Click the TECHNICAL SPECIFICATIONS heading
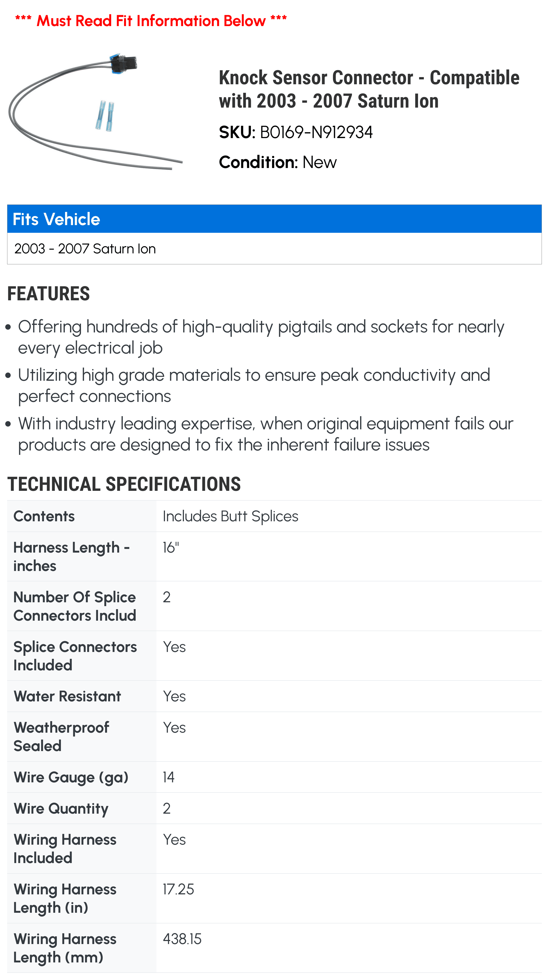The height and width of the screenshot is (980, 549). [124, 484]
